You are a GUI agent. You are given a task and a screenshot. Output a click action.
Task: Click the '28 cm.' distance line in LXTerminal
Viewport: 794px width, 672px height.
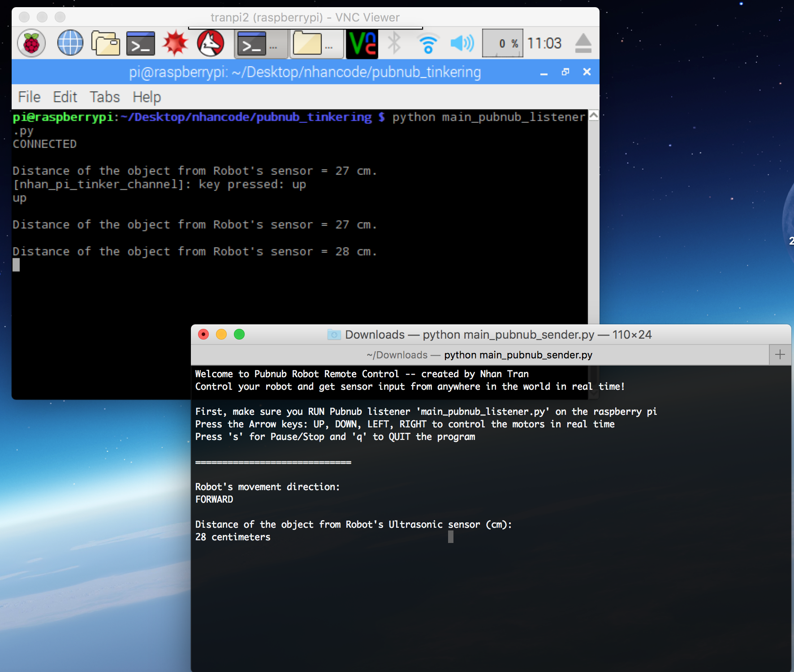[x=194, y=251]
